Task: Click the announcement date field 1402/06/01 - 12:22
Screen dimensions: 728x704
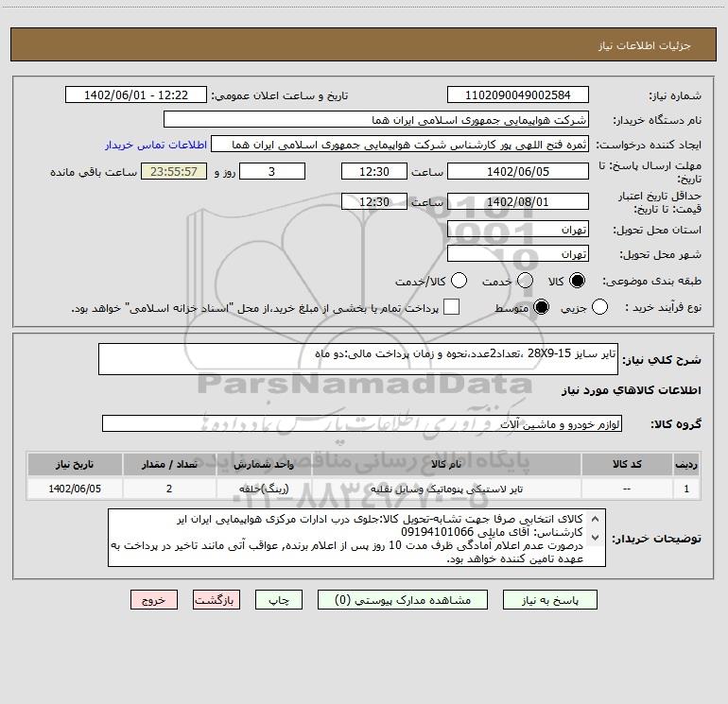Action: tap(136, 95)
